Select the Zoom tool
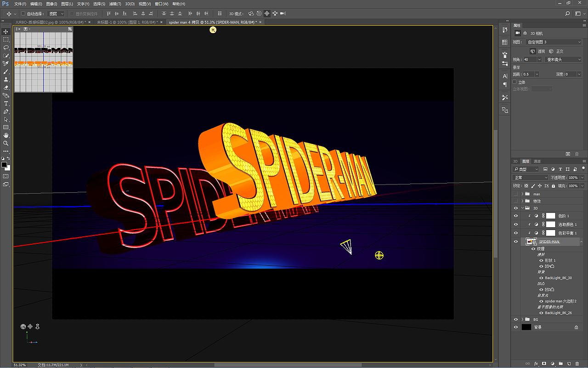 (6, 143)
